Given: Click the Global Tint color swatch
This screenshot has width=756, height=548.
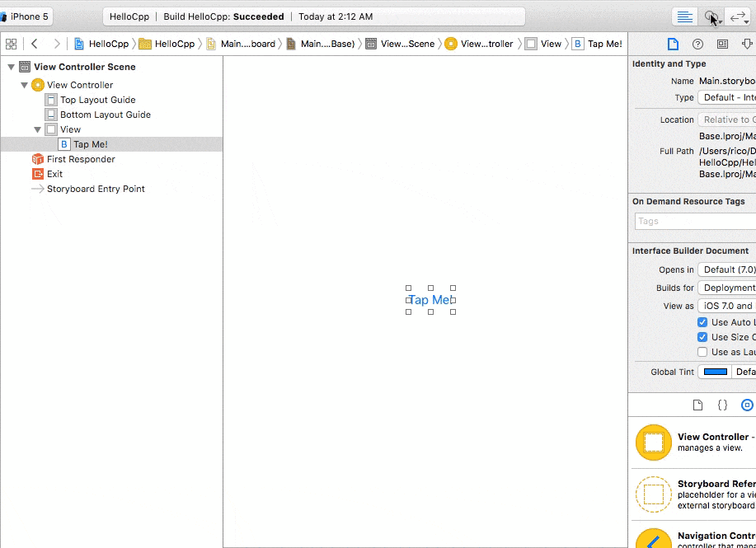Looking at the screenshot, I should point(714,371).
